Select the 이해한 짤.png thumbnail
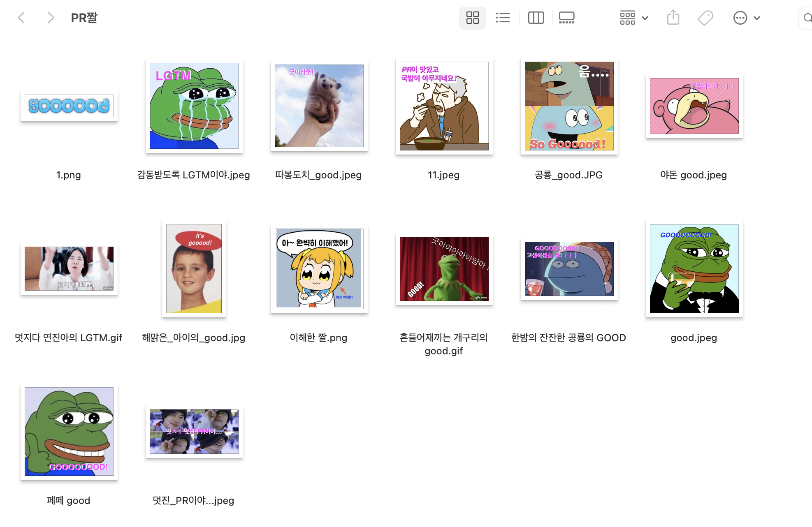This screenshot has height=527, width=812. 319,268
